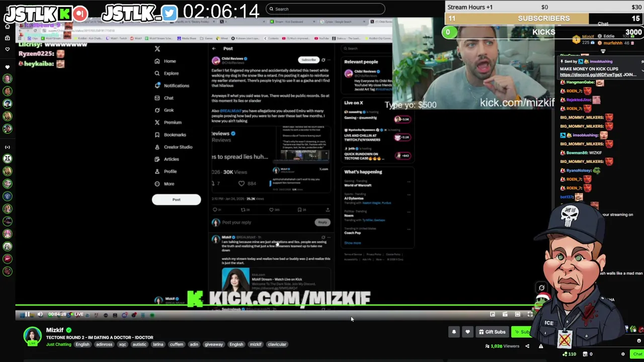
Task: Click the heart icon in Kick left sidebar
Action: point(7,49)
